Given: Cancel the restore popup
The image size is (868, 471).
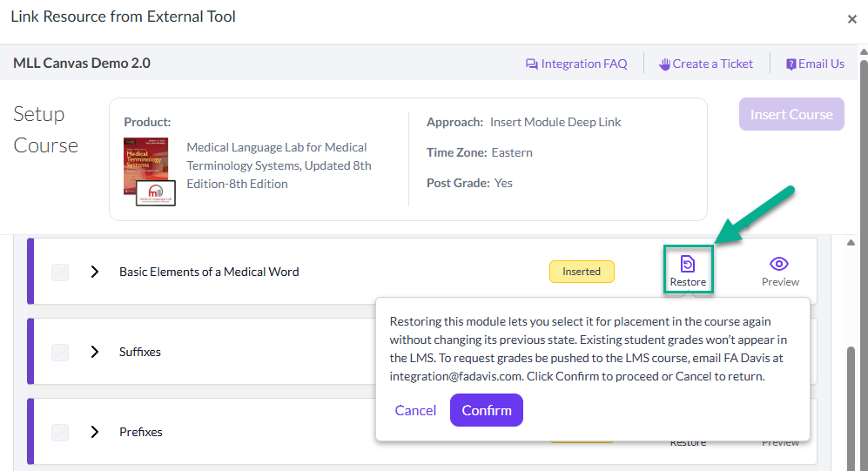Looking at the screenshot, I should tap(415, 410).
